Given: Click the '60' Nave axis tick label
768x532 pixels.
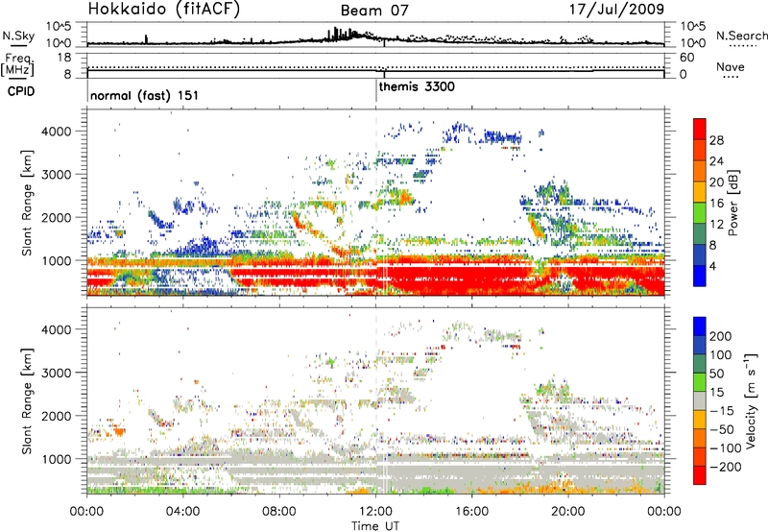Looking at the screenshot, I should pyautogui.click(x=686, y=58).
